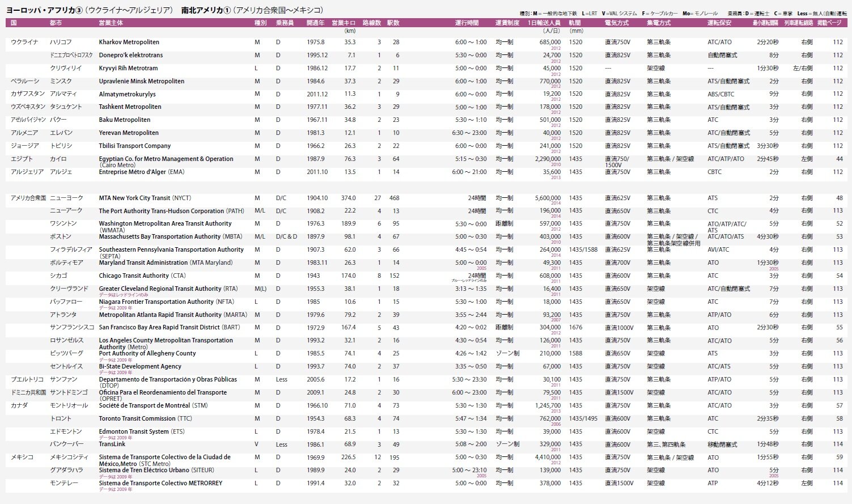Viewport: 852px width, 504px height.
Task: Click the 開通年 column header
Action: click(315, 23)
